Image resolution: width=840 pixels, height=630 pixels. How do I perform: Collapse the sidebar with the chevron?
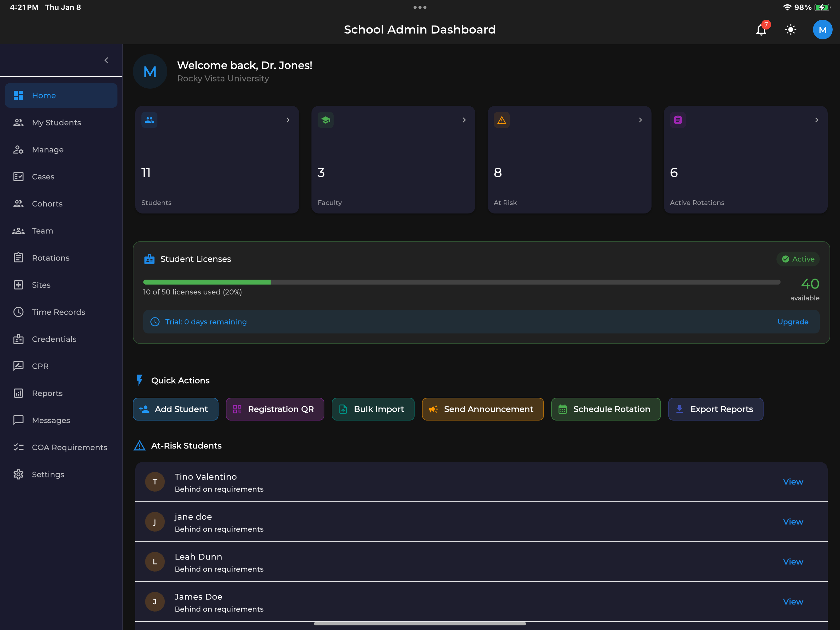click(x=106, y=60)
